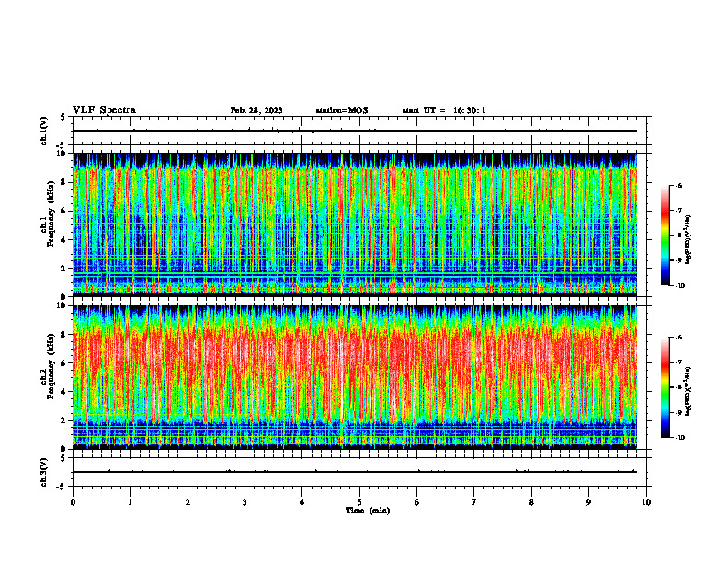Click the "8" kHz tick of ch.1 axis
Viewport: 728px width, 563px height.
tap(64, 182)
